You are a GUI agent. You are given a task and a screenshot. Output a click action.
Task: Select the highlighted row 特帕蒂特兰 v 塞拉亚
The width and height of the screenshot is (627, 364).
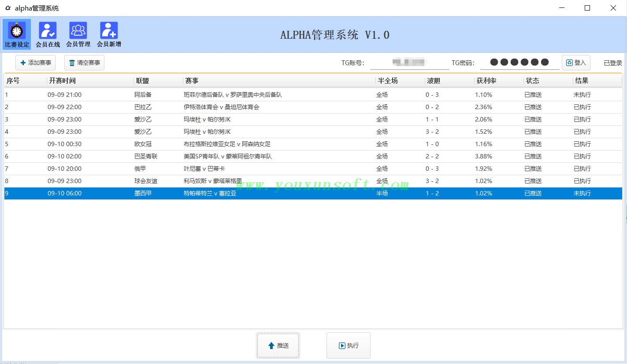pyautogui.click(x=313, y=193)
